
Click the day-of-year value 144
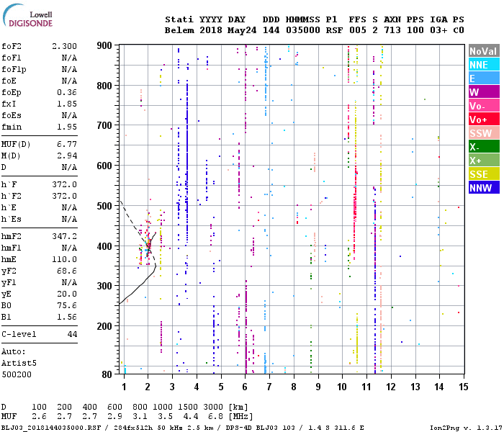click(271, 30)
